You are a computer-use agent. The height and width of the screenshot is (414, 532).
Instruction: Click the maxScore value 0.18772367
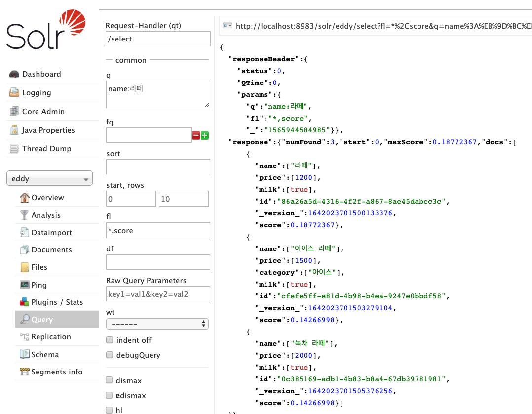(455, 142)
